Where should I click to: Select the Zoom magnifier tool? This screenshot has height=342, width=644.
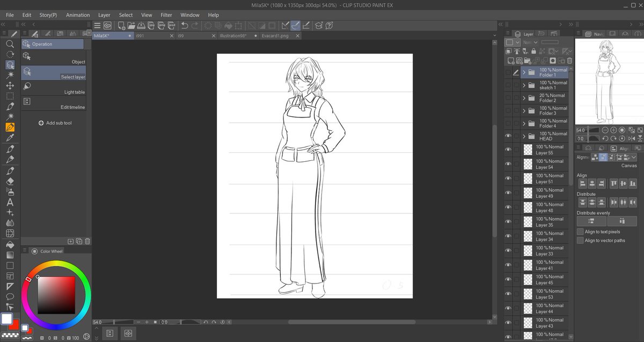point(10,44)
